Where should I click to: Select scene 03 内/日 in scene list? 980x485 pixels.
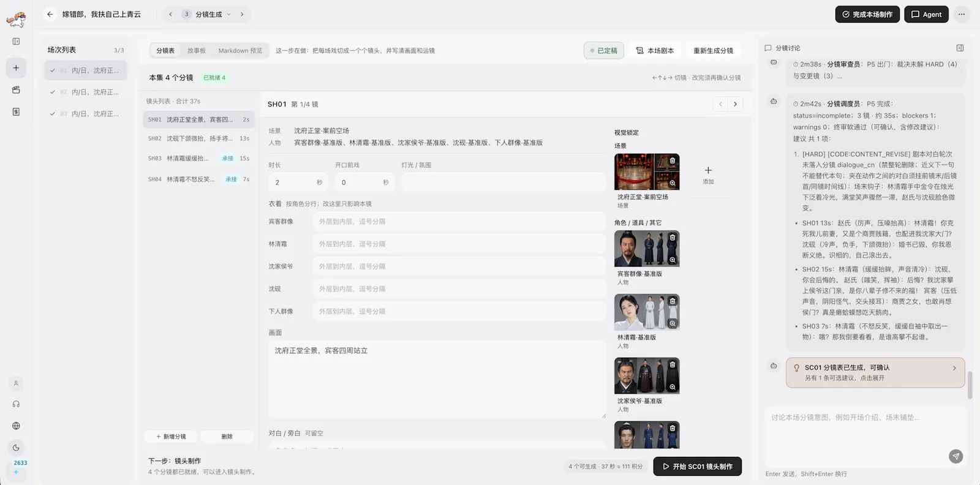86,113
